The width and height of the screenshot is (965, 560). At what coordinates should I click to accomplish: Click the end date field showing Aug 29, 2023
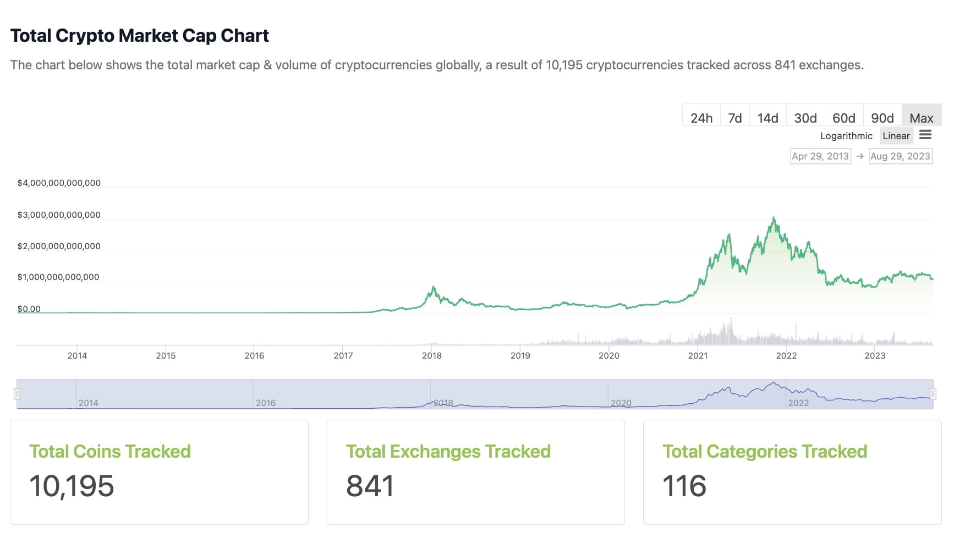tap(900, 156)
